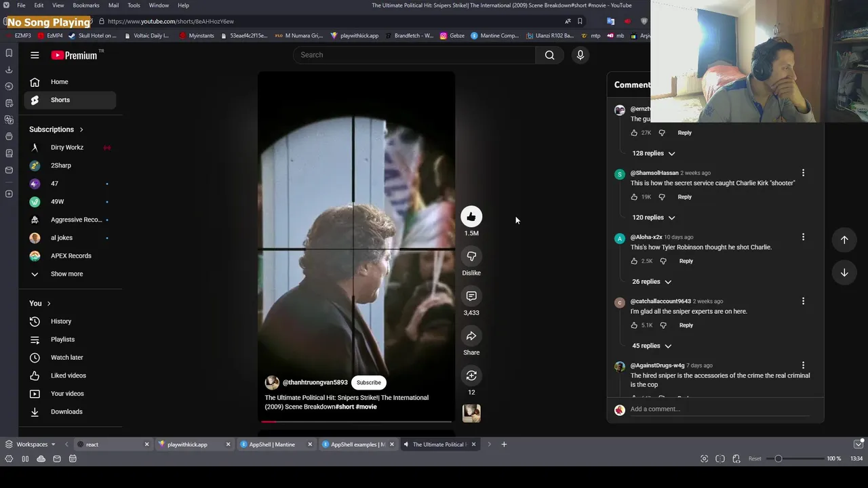Image resolution: width=868 pixels, height=488 pixels.
Task: Open Home in the sidebar
Action: click(x=70, y=82)
